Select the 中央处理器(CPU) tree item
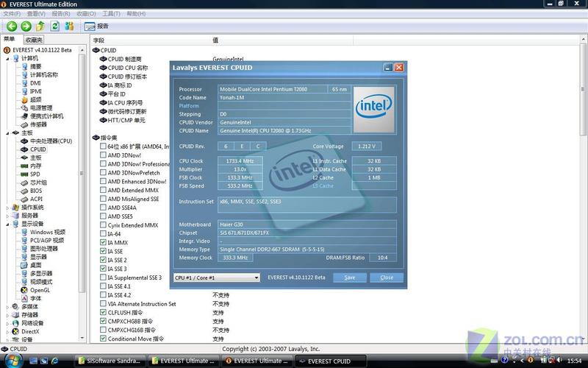Viewport: 588px width, 368px height. point(51,141)
